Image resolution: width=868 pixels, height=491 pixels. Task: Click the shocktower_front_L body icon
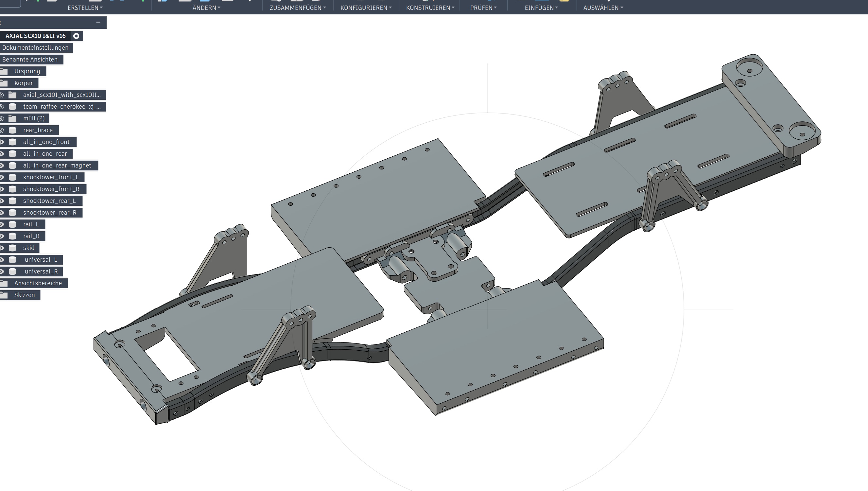click(12, 177)
